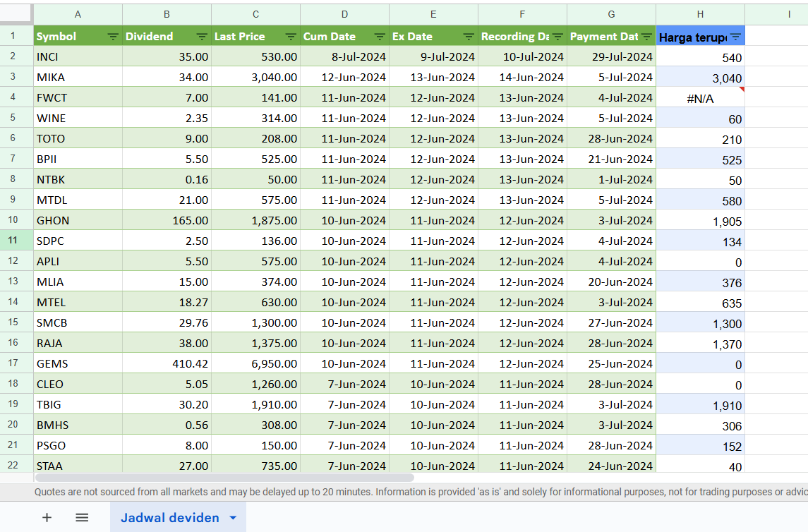
Task: Select payment date 21-Jun-2024 cell
Action: click(x=611, y=159)
